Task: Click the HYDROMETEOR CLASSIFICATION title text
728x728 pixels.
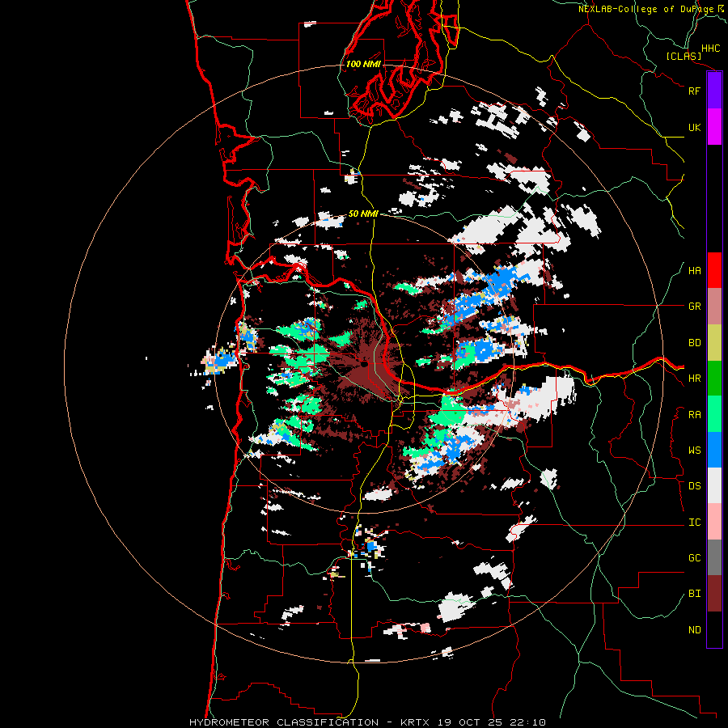Action: coord(284,722)
